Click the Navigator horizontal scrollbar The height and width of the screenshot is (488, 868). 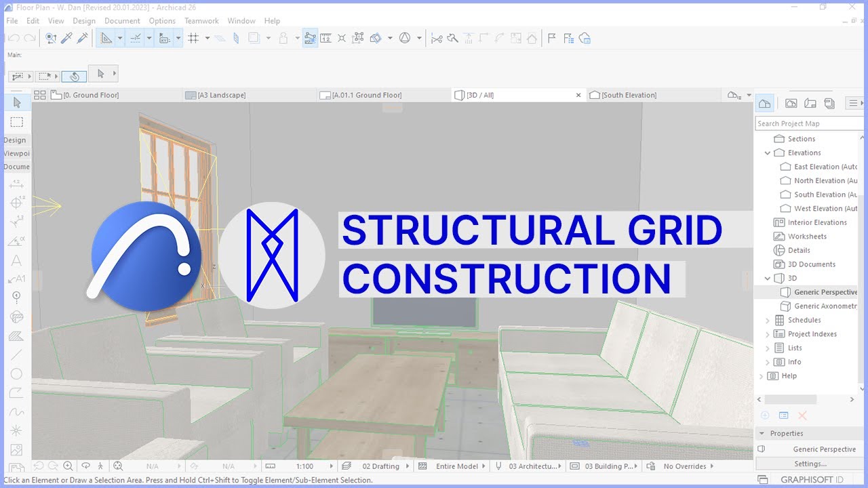pyautogui.click(x=791, y=400)
